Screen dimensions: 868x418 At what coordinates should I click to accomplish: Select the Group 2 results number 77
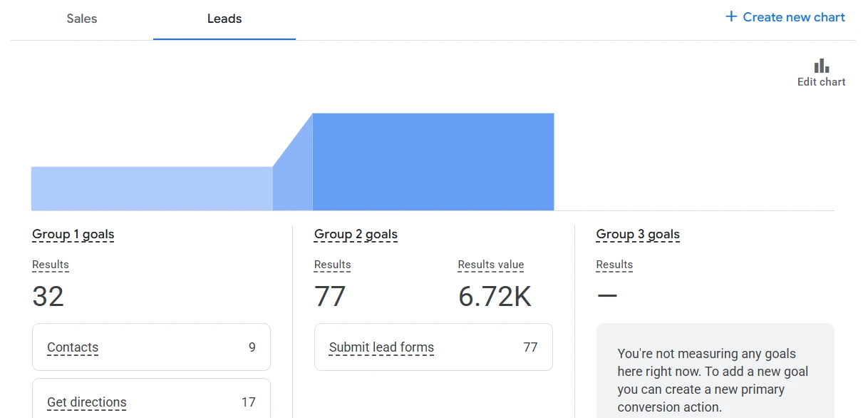pos(330,296)
